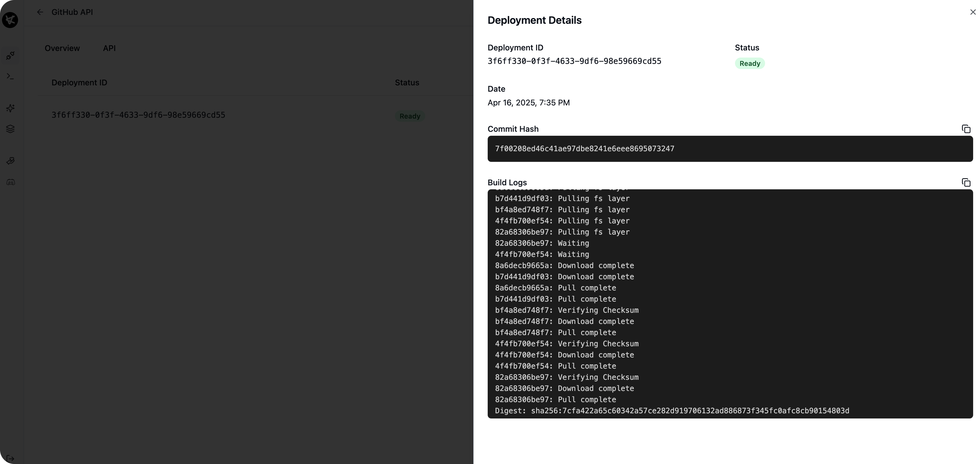Copy the Commit Hash using its copy icon
This screenshot has width=980, height=464.
[966, 129]
